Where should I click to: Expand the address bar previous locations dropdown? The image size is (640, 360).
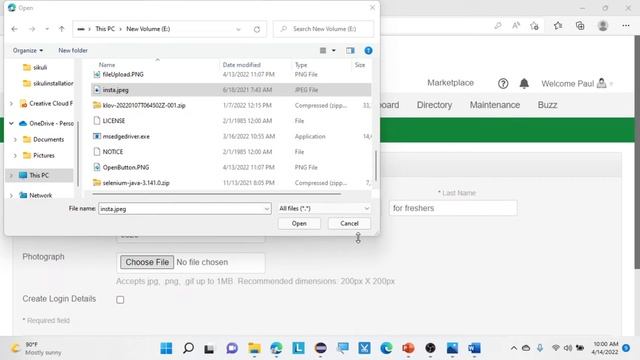(x=238, y=29)
